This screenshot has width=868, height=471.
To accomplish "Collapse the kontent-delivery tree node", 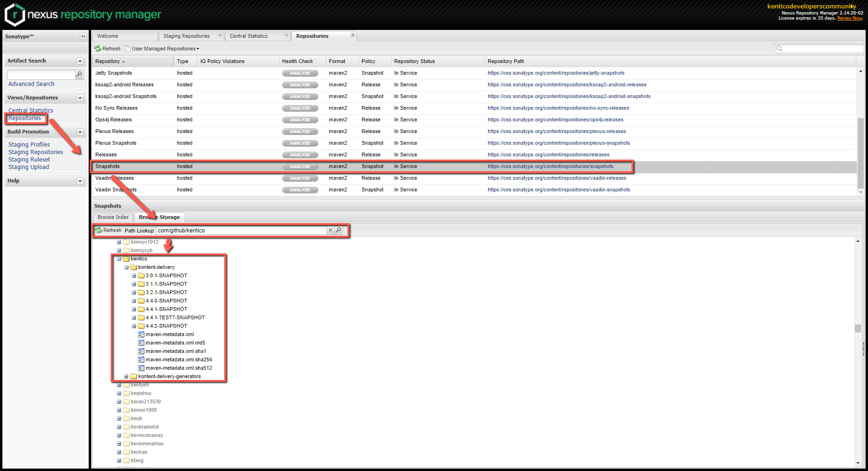I will coord(126,267).
